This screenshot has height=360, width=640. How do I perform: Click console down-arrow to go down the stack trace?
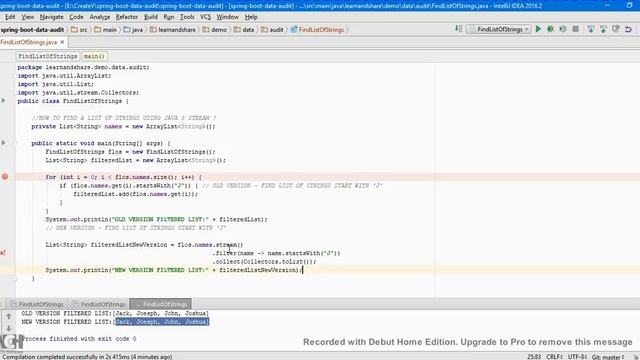click(9, 328)
